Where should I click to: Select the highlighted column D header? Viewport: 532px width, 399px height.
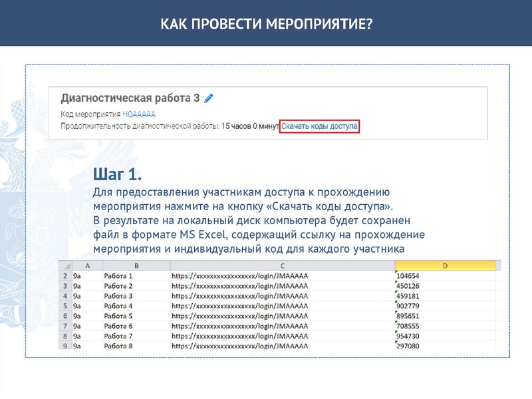click(x=444, y=264)
